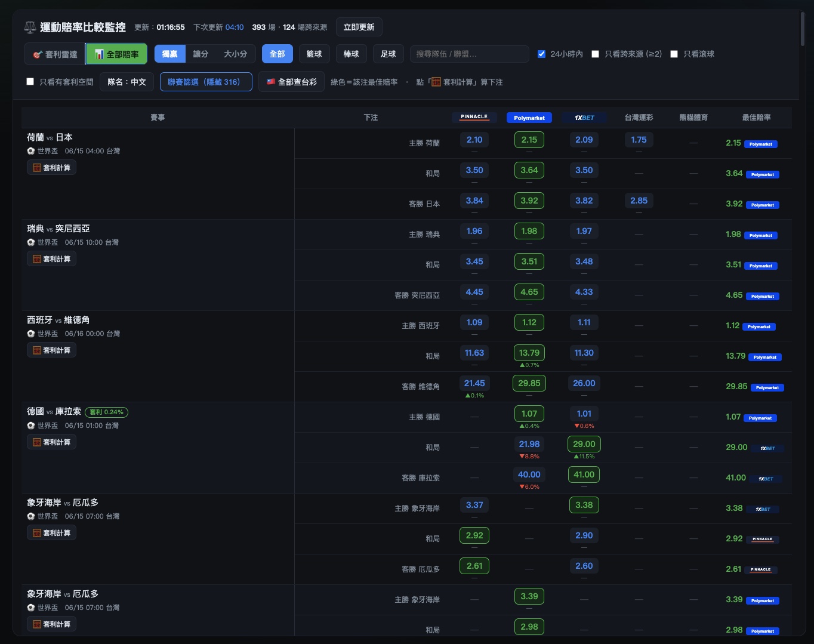This screenshot has height=644, width=814.
Task: Click Polymarket badge beside 13.79
Action: (765, 357)
